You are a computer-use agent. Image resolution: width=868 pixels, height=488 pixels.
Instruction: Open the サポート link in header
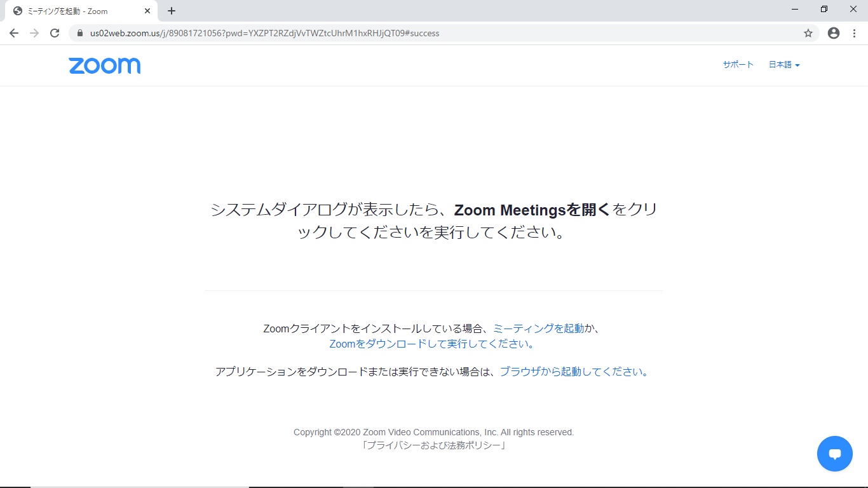pos(738,65)
